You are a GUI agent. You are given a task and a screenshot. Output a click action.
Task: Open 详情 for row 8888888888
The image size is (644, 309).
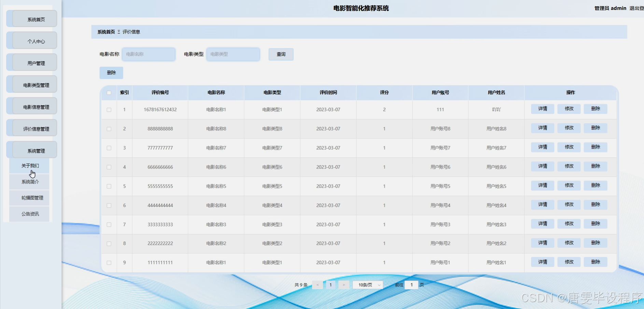543,128
